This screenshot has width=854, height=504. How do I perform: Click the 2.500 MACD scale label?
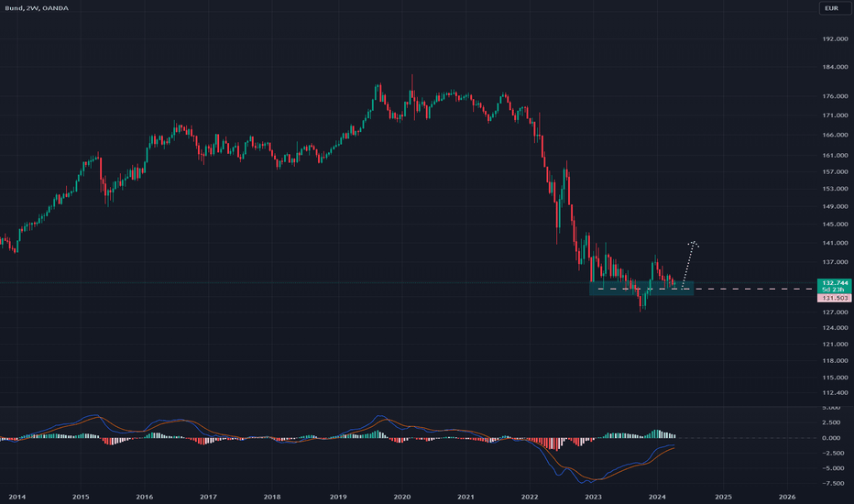click(x=831, y=422)
